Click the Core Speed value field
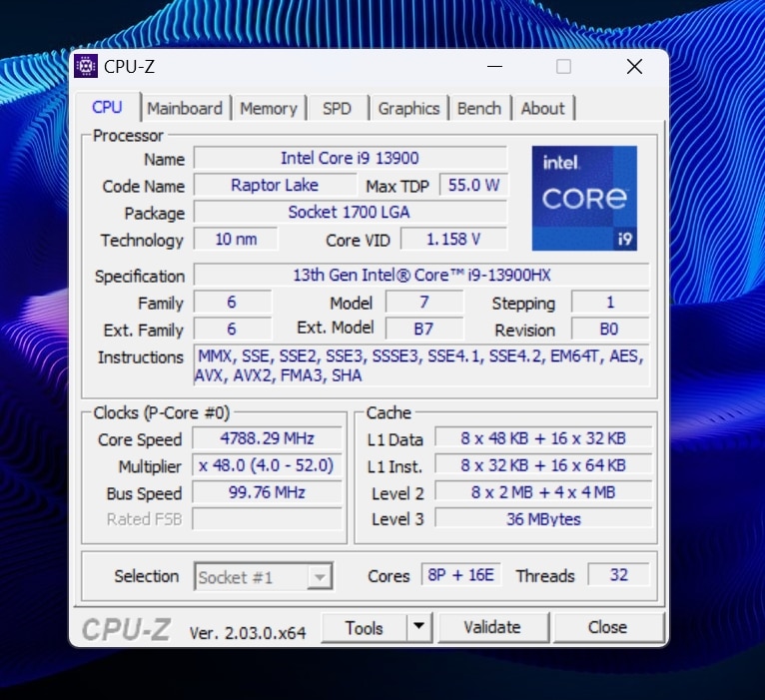This screenshot has height=700, width=765. [267, 439]
